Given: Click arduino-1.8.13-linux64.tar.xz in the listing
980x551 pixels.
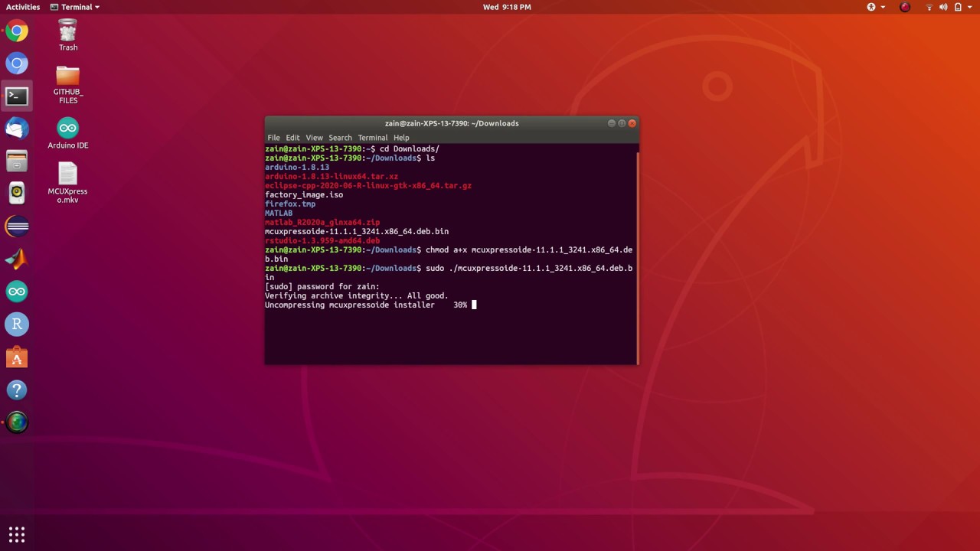Looking at the screenshot, I should (332, 176).
